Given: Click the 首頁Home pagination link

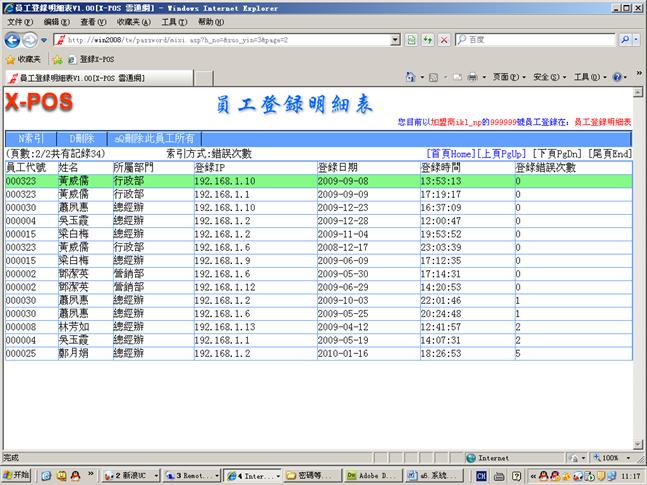Looking at the screenshot, I should pos(449,154).
